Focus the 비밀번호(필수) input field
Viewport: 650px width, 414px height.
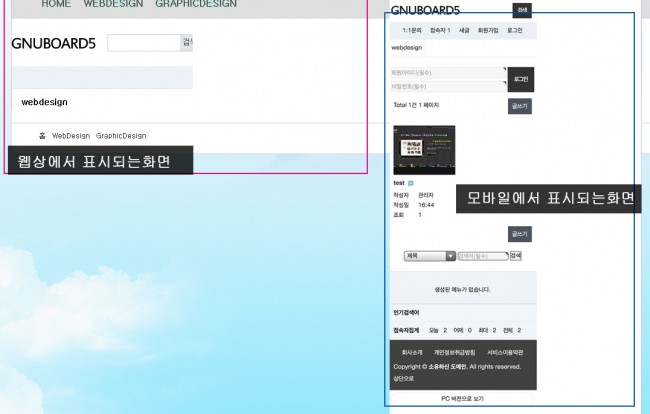tap(449, 86)
